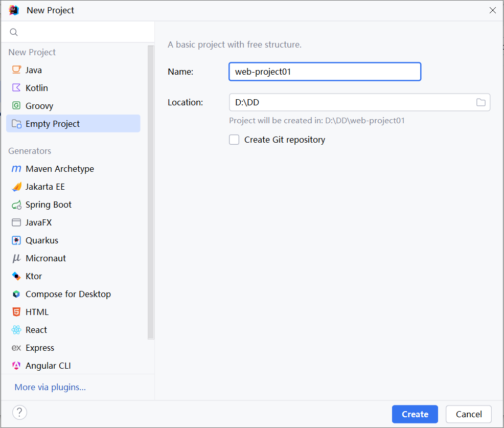Click inside the Name input field
Image resolution: width=504 pixels, height=428 pixels.
[x=325, y=72]
